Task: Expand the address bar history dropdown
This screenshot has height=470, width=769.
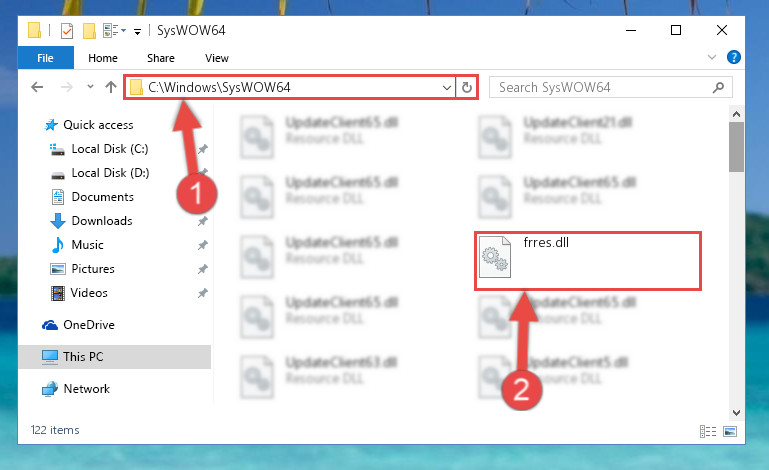Action: (446, 88)
